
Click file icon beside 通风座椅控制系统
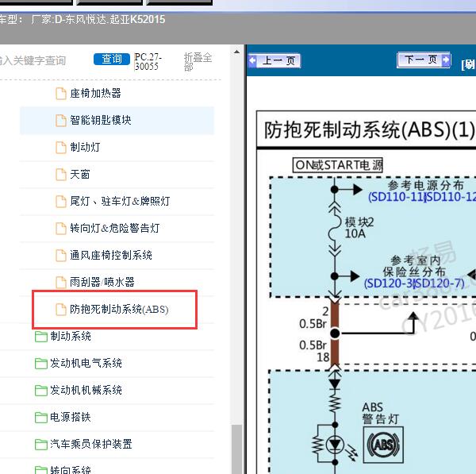tap(61, 255)
